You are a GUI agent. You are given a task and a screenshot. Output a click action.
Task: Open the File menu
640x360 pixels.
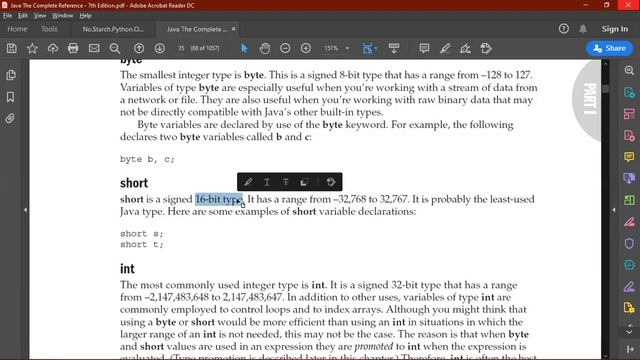click(7, 16)
